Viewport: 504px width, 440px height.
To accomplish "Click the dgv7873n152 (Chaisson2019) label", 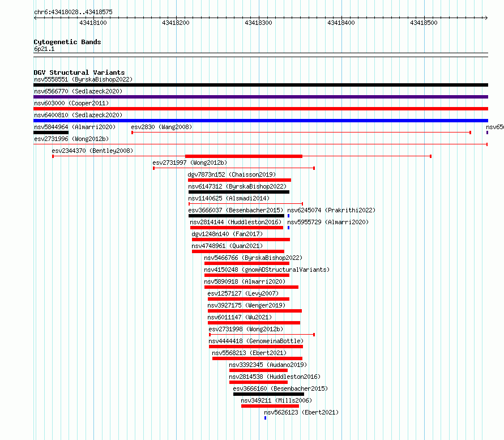I will tap(232, 174).
